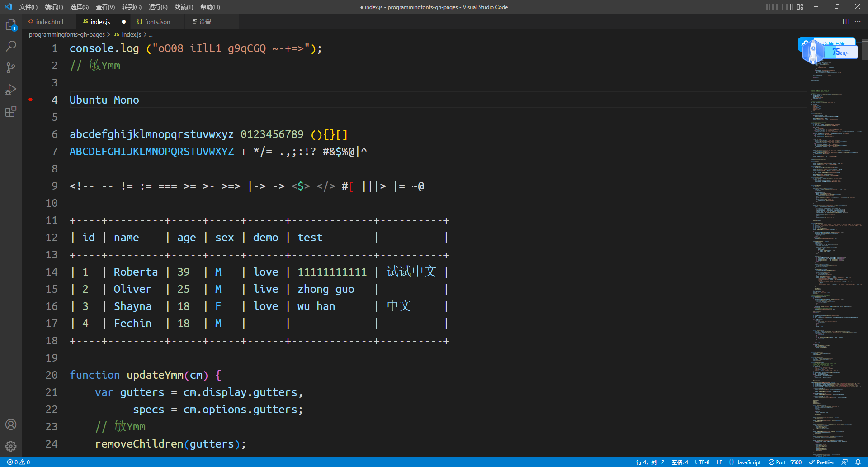Open the 文件(F) menu
This screenshot has height=467, width=868.
coord(28,7)
